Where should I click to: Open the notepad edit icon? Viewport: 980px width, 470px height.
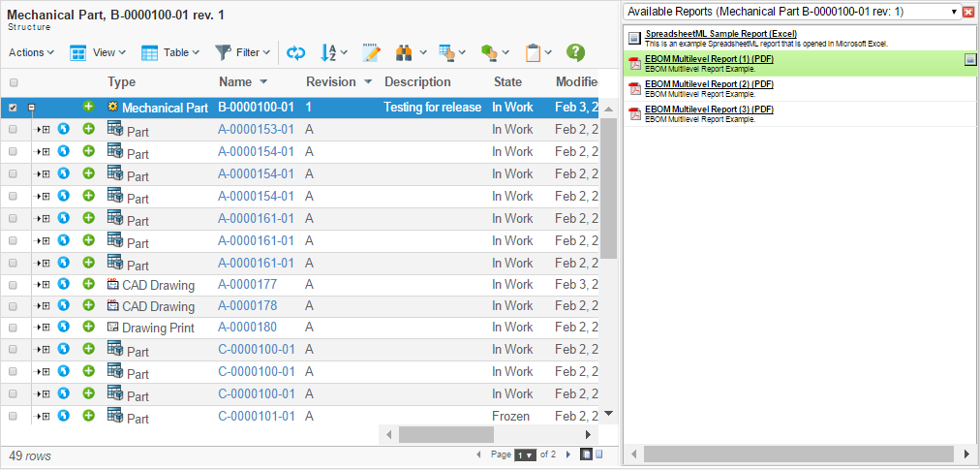pyautogui.click(x=371, y=52)
